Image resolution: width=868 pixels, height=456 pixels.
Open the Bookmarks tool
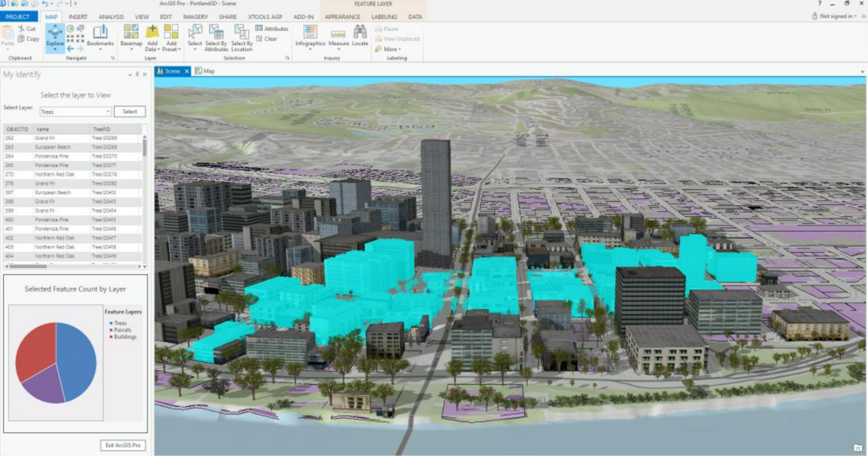coord(100,36)
